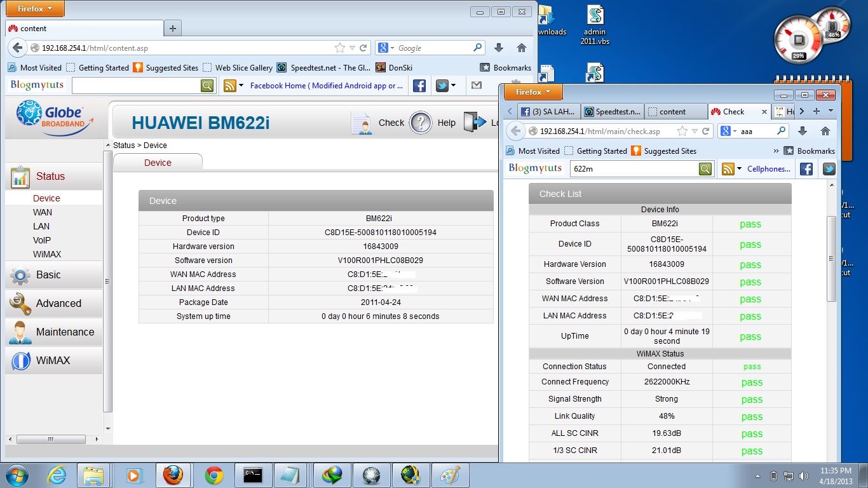Click the Check icon in HUAWEI header
The image size is (868, 488).
[x=362, y=123]
